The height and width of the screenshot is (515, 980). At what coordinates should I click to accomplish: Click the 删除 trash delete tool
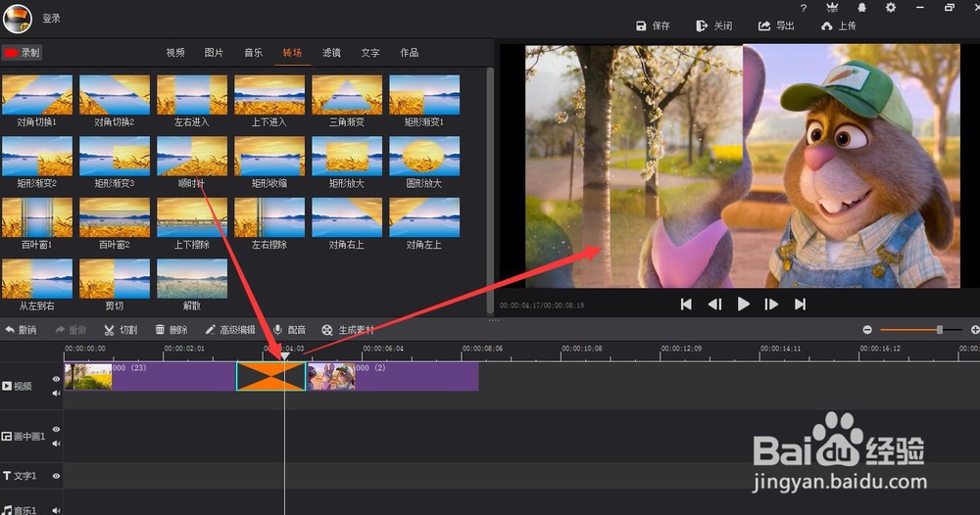pyautogui.click(x=171, y=330)
